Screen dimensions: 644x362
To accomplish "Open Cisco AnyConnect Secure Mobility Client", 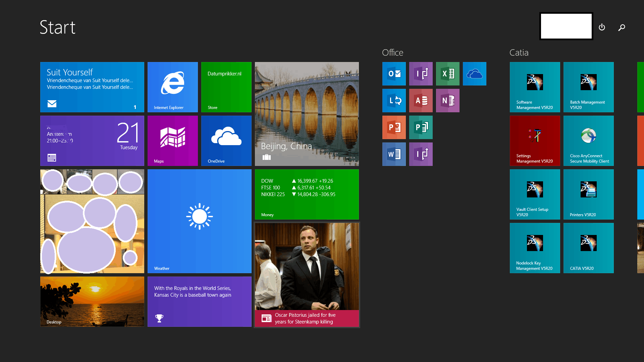I will [x=588, y=140].
